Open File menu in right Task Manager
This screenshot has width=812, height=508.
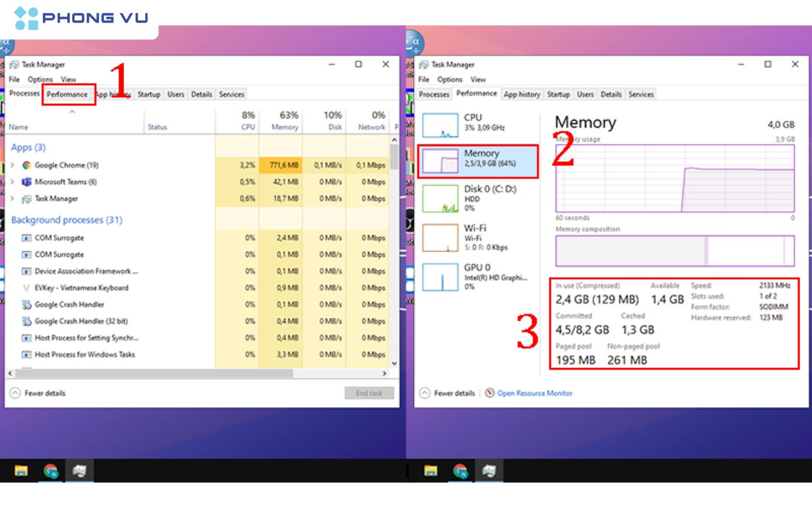click(x=424, y=80)
